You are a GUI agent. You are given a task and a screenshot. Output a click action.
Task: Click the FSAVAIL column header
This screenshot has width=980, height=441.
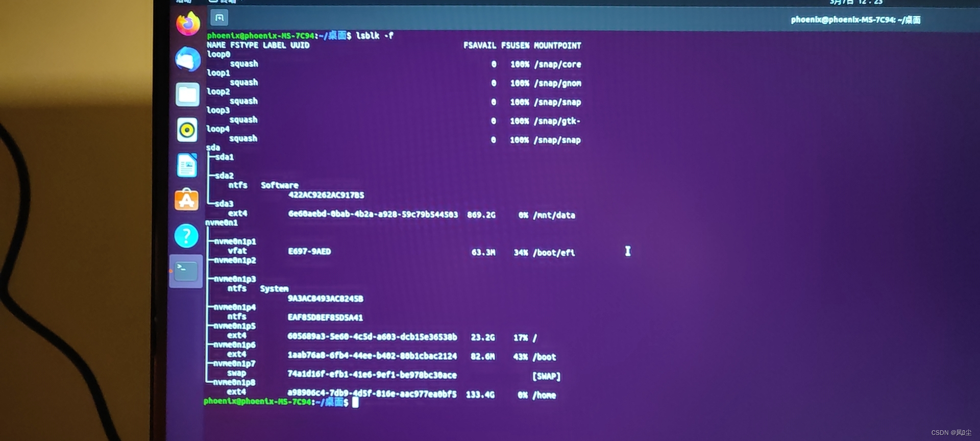click(480, 45)
